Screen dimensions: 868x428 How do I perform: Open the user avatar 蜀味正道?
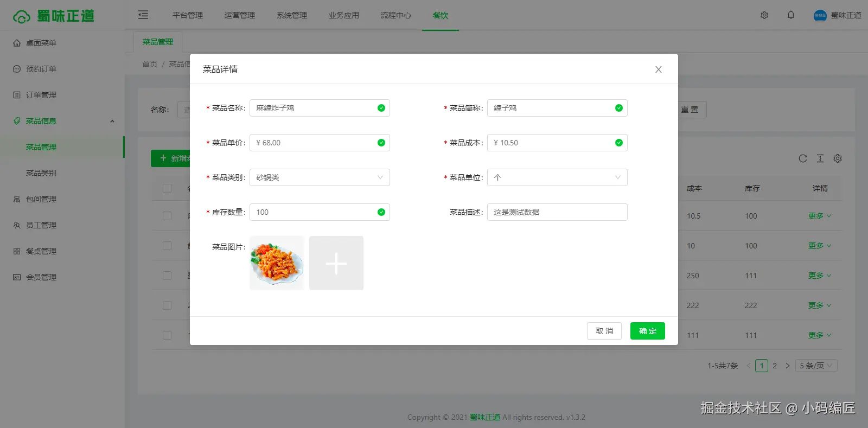tap(837, 15)
